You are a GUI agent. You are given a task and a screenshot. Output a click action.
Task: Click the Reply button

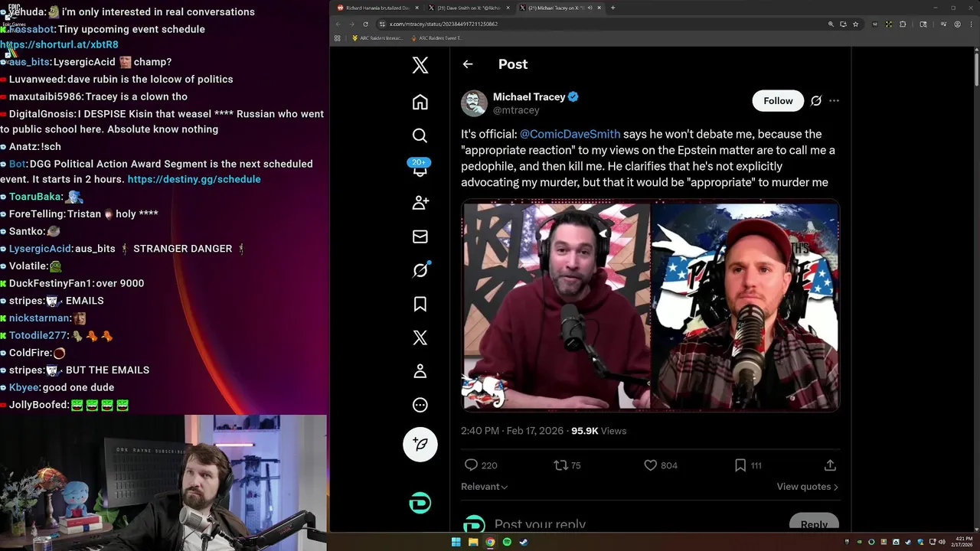pos(814,523)
